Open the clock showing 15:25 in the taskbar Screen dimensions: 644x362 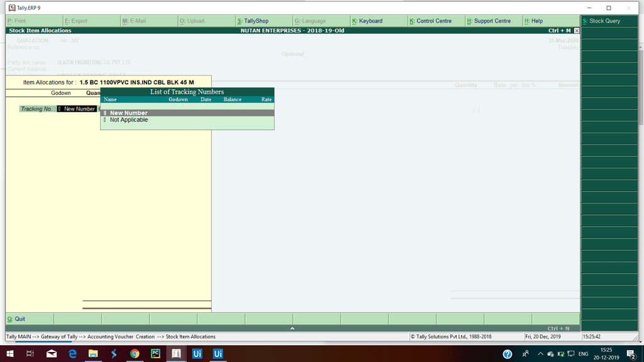pos(606,353)
